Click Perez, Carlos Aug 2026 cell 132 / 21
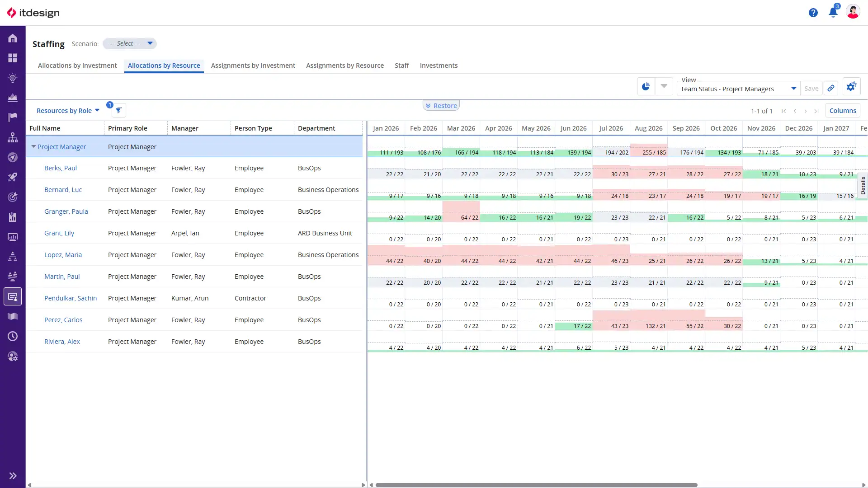Image resolution: width=868 pixels, height=488 pixels. (649, 320)
